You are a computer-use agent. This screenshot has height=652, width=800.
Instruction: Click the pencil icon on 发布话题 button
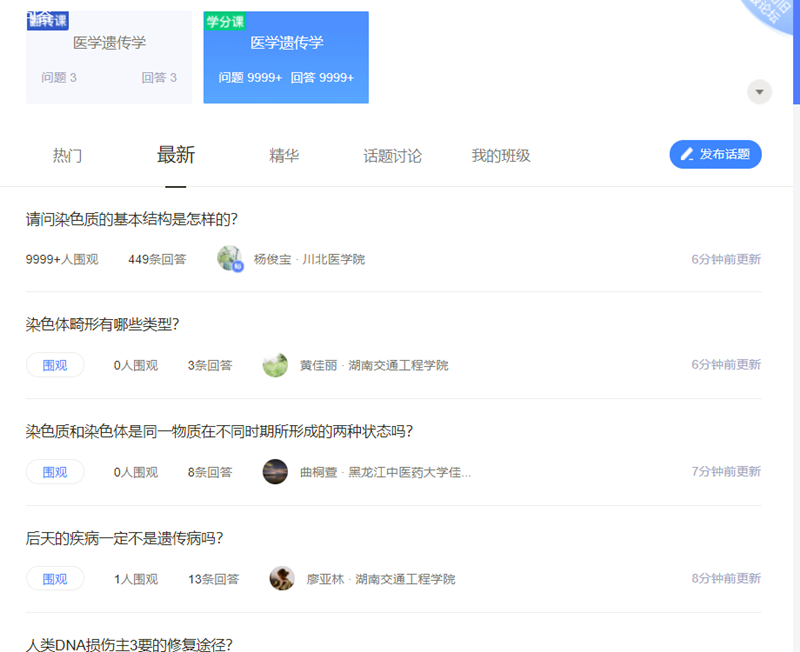coord(687,154)
